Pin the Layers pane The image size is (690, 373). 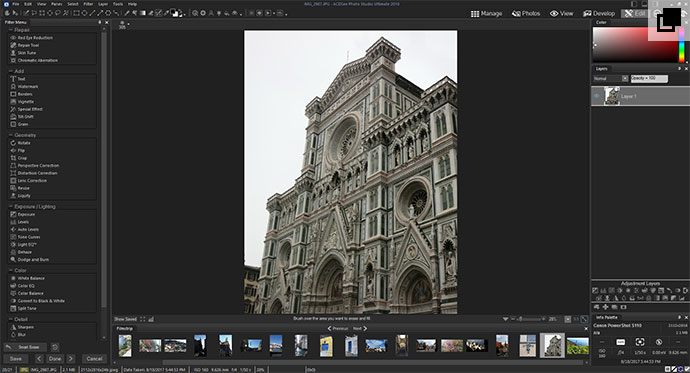coord(679,69)
